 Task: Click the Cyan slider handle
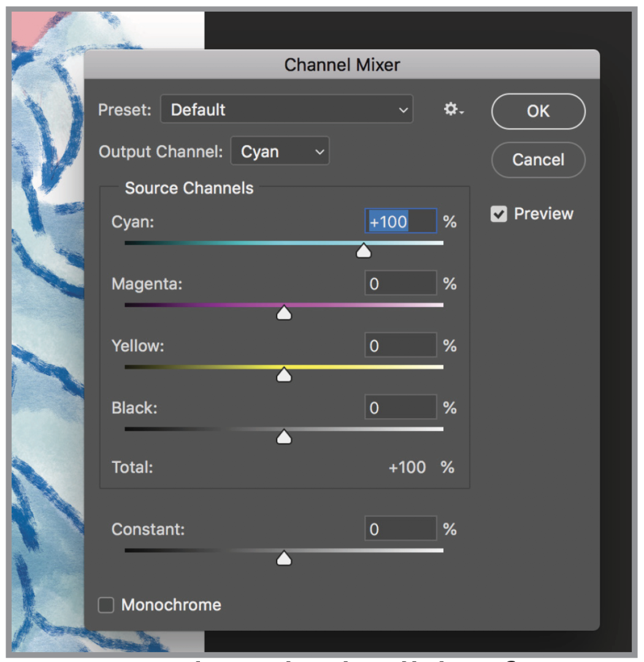coord(364,251)
